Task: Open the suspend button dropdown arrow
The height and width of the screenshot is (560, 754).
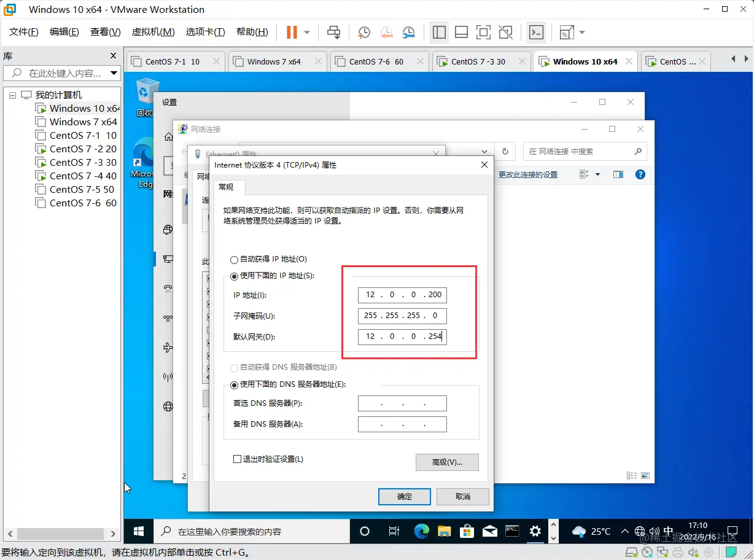Action: [306, 32]
